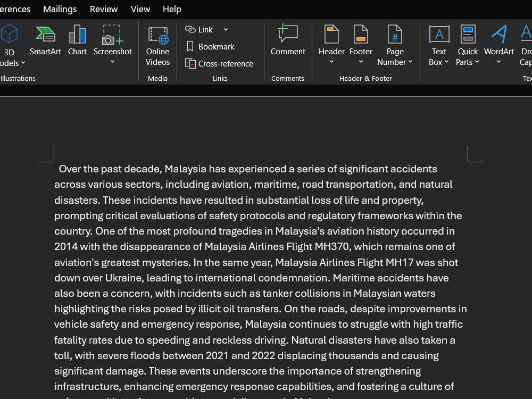This screenshot has width=532, height=399.
Task: Insert a Cross-reference
Action: tap(219, 63)
